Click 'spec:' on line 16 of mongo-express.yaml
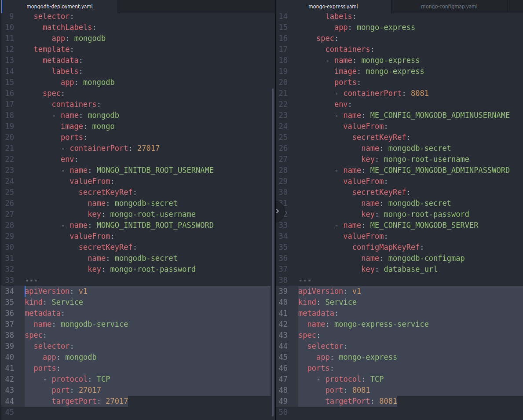 (327, 38)
